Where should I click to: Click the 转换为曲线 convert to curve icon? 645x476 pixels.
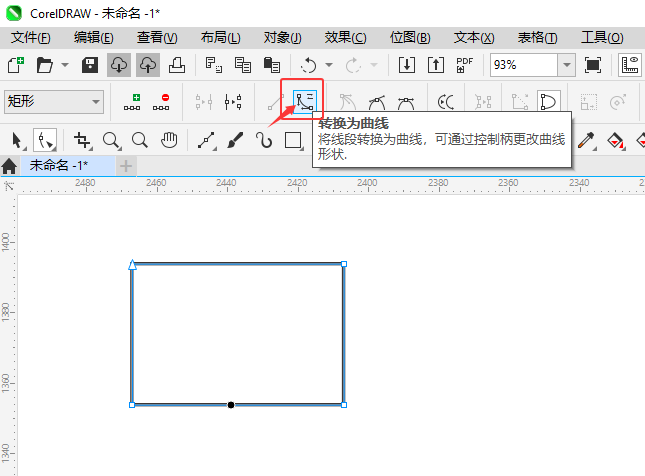click(305, 102)
